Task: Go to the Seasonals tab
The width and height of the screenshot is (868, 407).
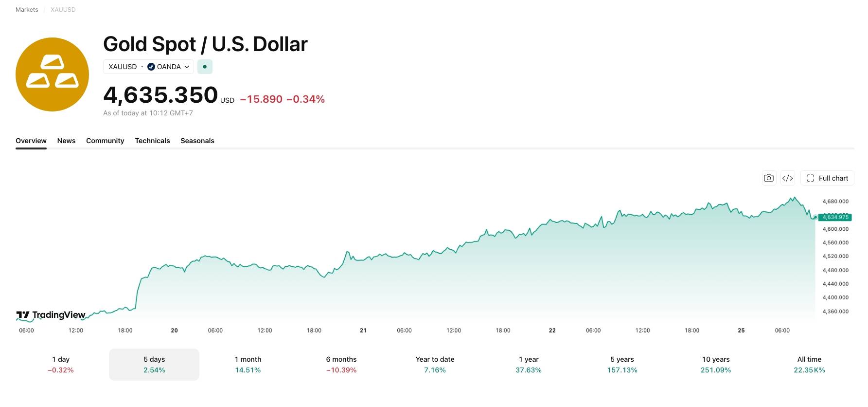Action: click(197, 141)
